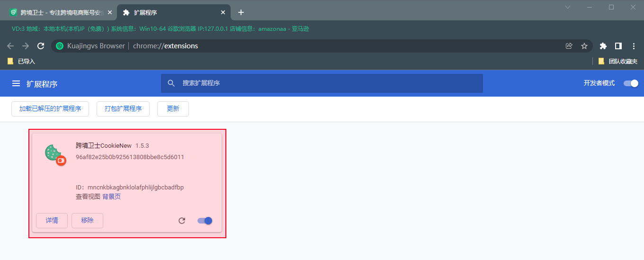The image size is (644, 260).
Task: Maximize the browser window
Action: click(x=611, y=7)
